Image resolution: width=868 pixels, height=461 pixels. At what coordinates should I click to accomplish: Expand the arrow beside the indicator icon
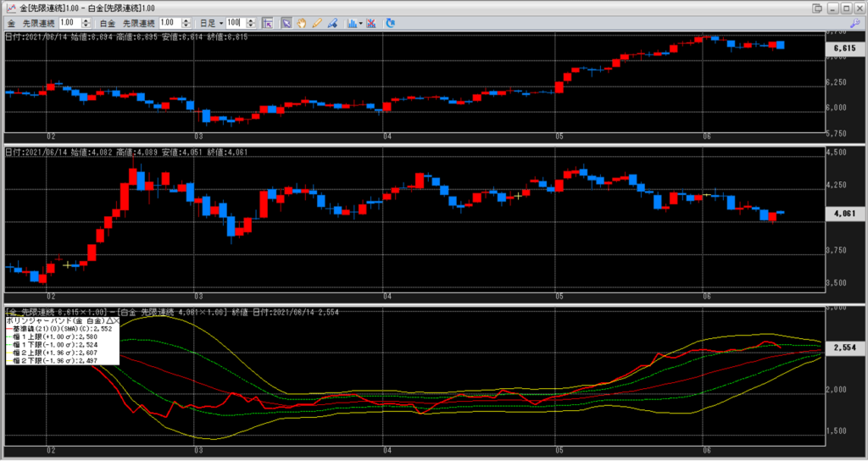[x=360, y=23]
